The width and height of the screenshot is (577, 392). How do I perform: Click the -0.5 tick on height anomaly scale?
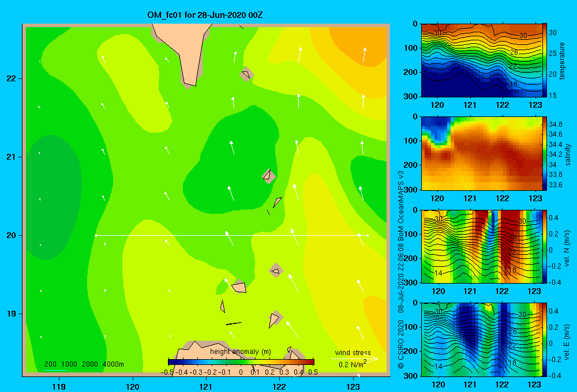[167, 372]
